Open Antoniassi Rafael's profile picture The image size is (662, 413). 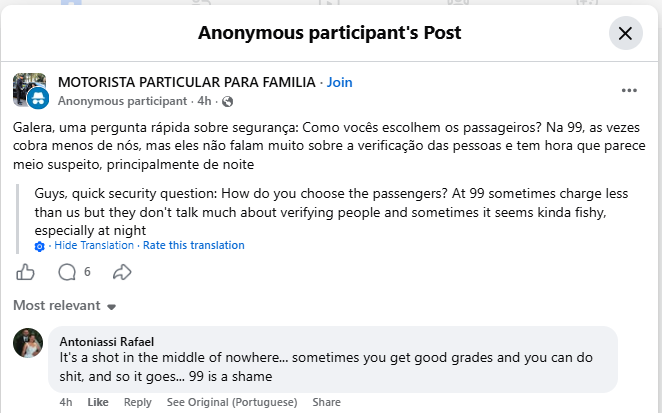(x=28, y=343)
